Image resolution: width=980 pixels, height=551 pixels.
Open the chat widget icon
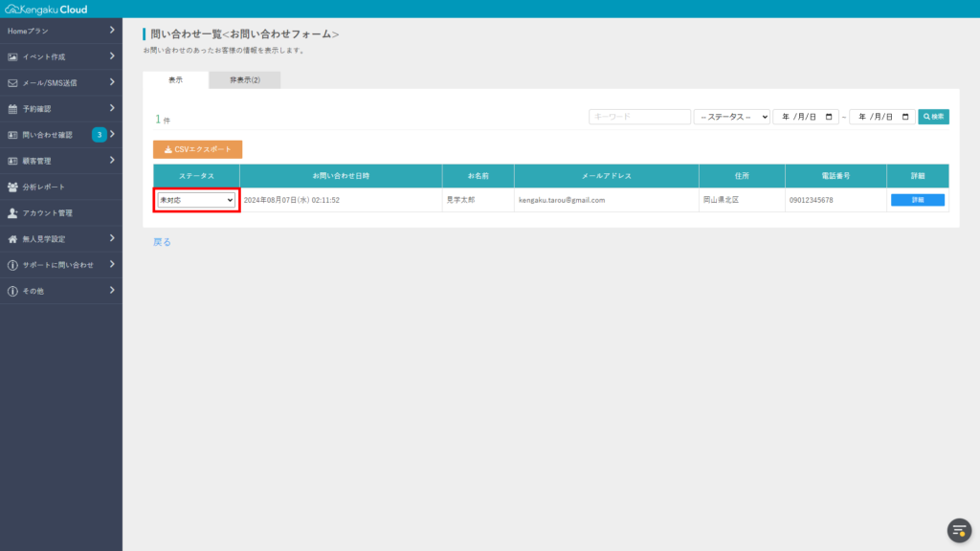click(x=959, y=530)
